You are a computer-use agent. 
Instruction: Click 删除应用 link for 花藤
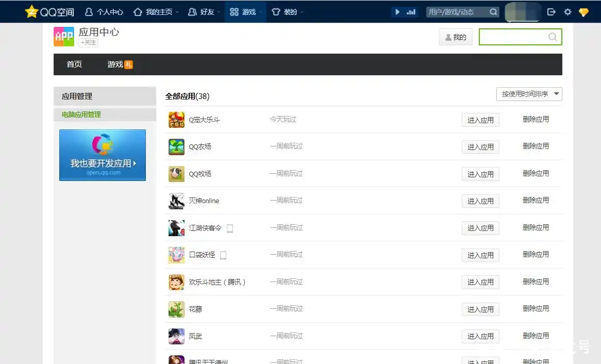click(x=536, y=308)
